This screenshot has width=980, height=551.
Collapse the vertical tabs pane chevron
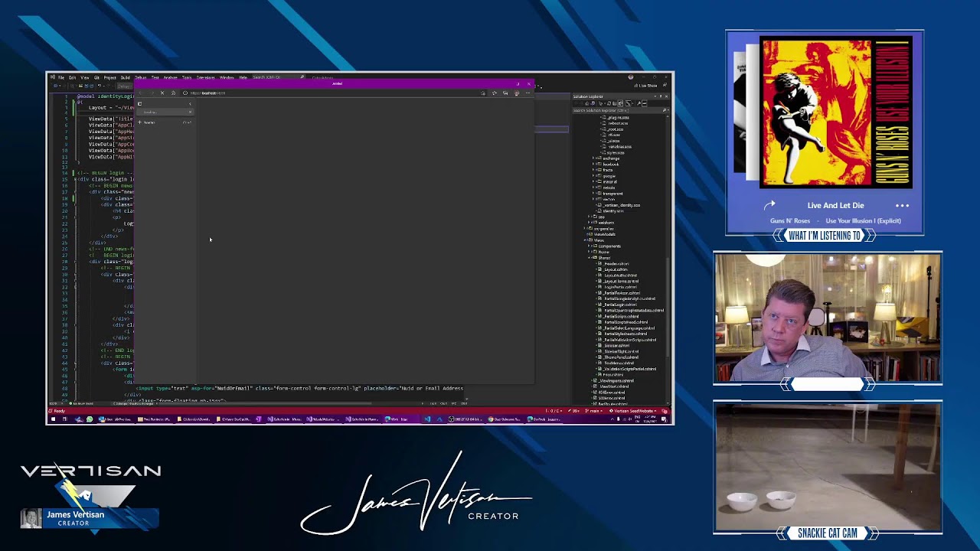(x=190, y=104)
